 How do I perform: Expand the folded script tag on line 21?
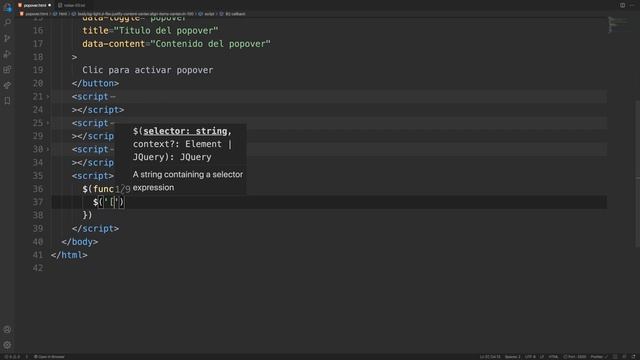(48, 97)
